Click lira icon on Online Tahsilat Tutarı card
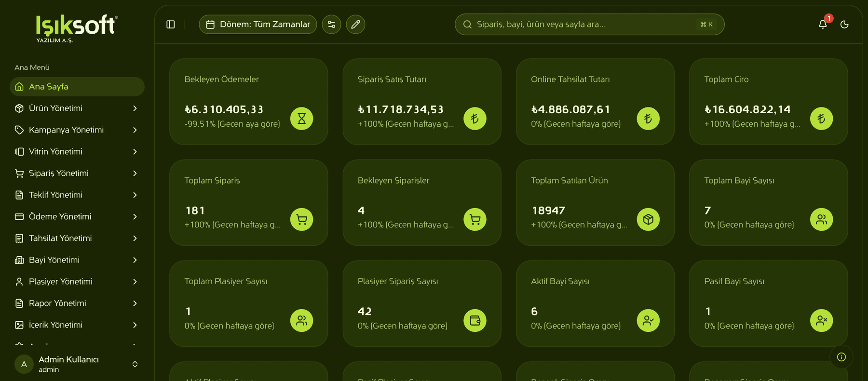The image size is (868, 381). [x=648, y=118]
